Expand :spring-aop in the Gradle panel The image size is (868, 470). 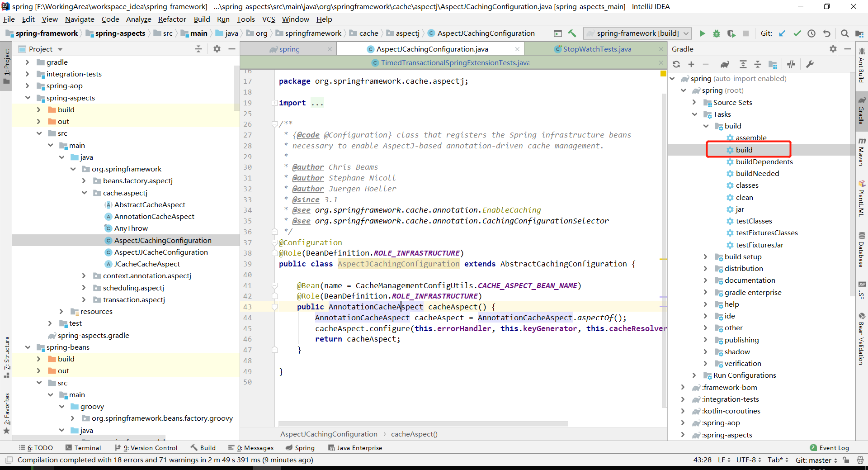683,423
